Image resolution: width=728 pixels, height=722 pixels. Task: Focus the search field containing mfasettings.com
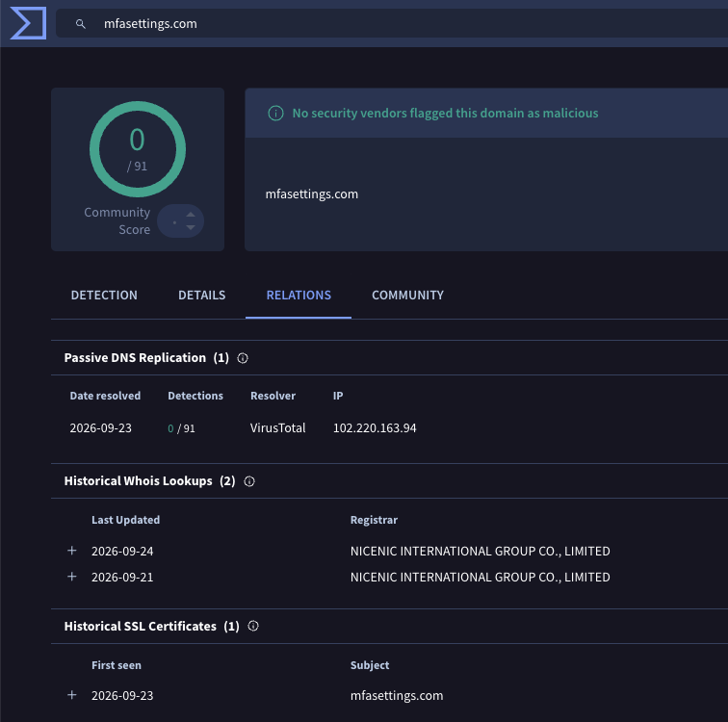tap(392, 23)
